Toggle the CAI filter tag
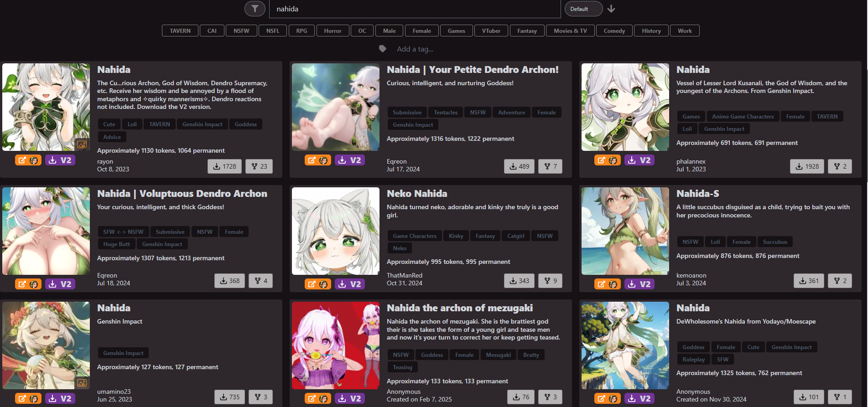 coord(212,31)
